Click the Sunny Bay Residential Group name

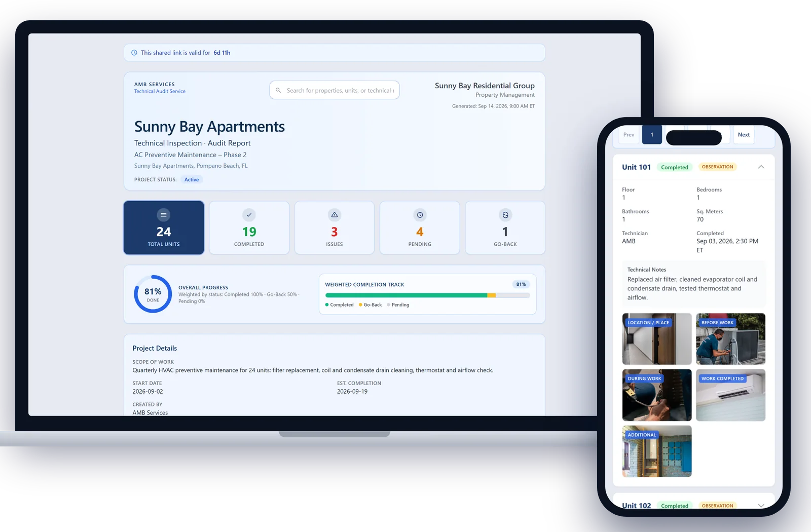pyautogui.click(x=485, y=86)
